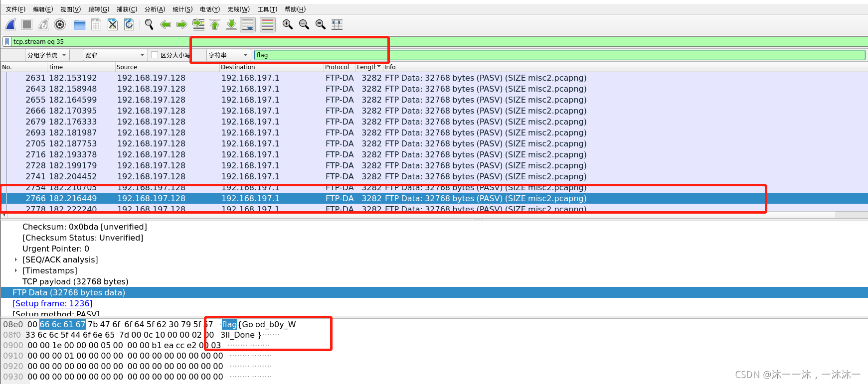This screenshot has width=868, height=384.
Task: Select packet number 2728 row
Action: click(x=434, y=165)
